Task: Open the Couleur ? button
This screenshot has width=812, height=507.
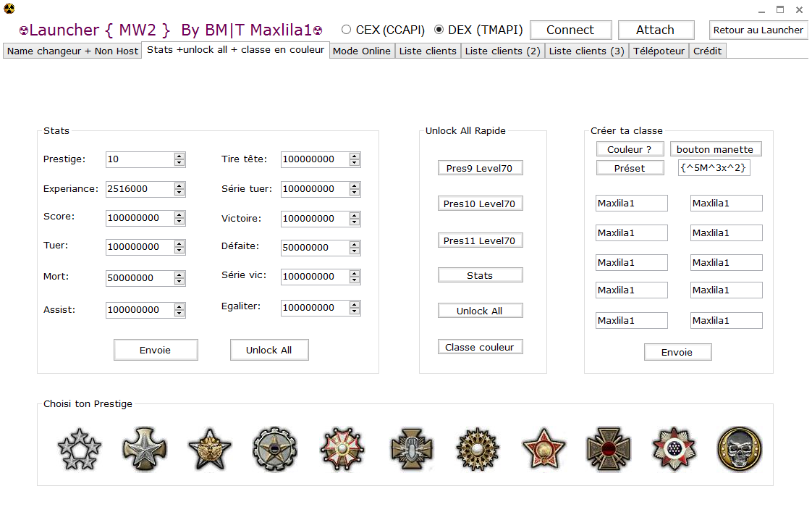Action: 630,149
